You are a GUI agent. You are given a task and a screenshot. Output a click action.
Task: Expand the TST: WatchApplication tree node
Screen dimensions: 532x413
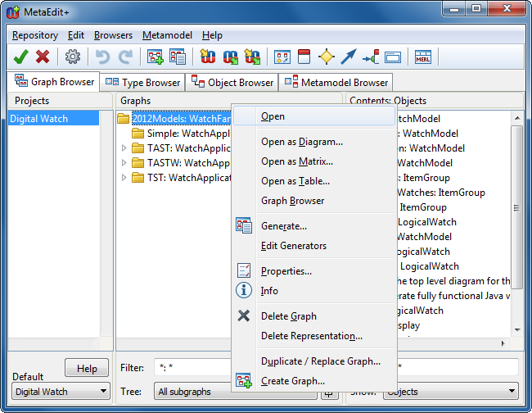click(x=124, y=178)
